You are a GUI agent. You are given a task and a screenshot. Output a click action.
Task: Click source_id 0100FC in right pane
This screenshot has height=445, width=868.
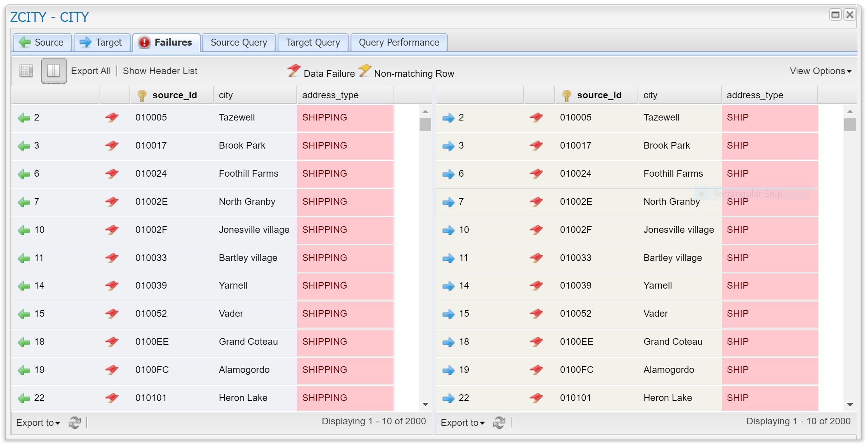tap(576, 370)
